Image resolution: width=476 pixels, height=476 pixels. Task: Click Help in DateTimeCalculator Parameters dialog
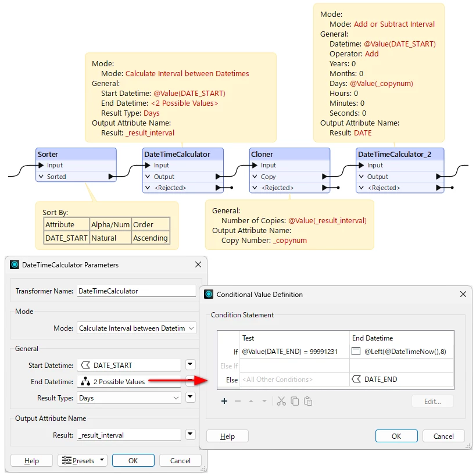(x=31, y=460)
